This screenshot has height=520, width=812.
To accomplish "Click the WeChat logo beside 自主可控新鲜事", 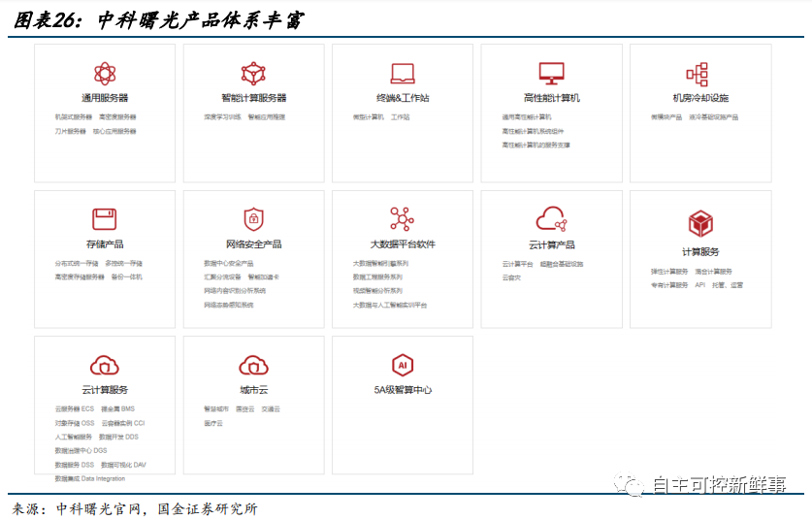I will tap(630, 484).
